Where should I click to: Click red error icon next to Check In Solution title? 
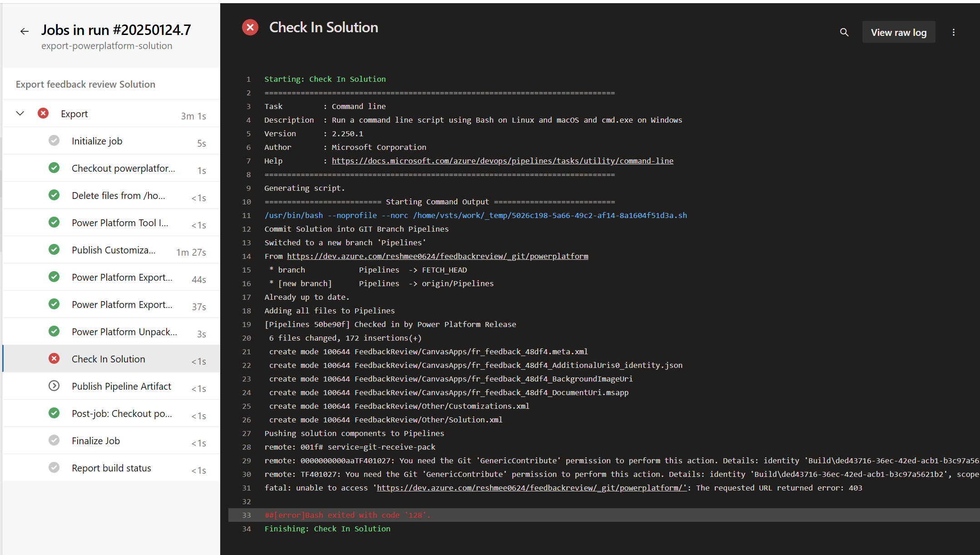pos(250,27)
